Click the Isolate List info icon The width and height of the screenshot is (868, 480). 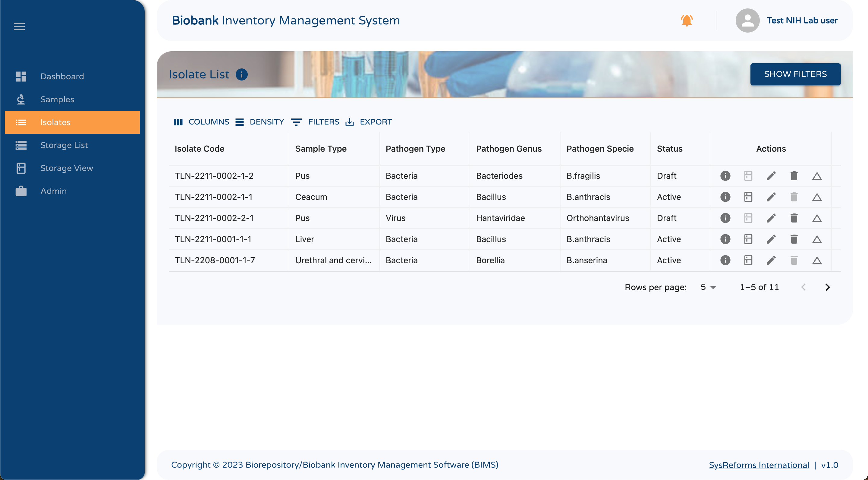click(241, 74)
